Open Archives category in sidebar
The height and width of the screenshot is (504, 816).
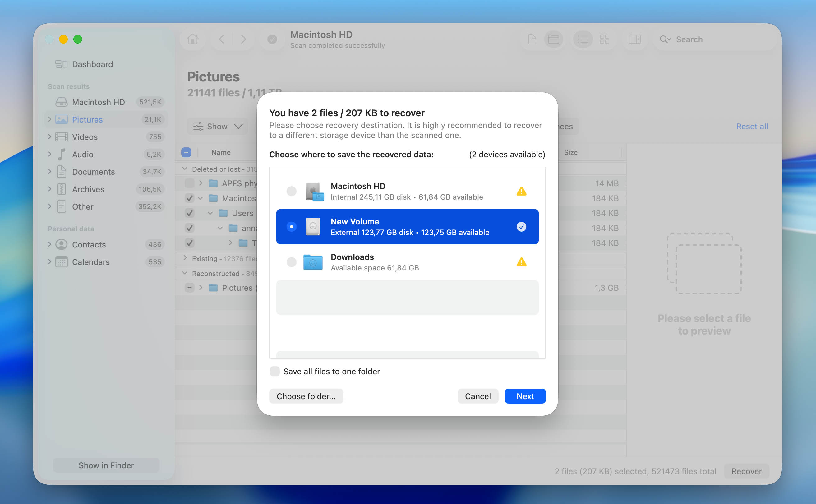tap(106, 189)
